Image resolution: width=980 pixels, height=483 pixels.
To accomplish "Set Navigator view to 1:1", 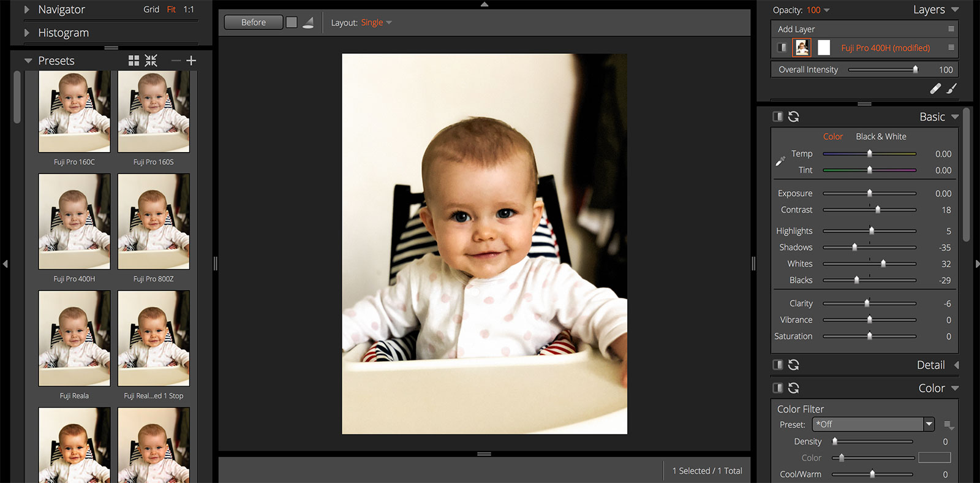I will [x=189, y=9].
